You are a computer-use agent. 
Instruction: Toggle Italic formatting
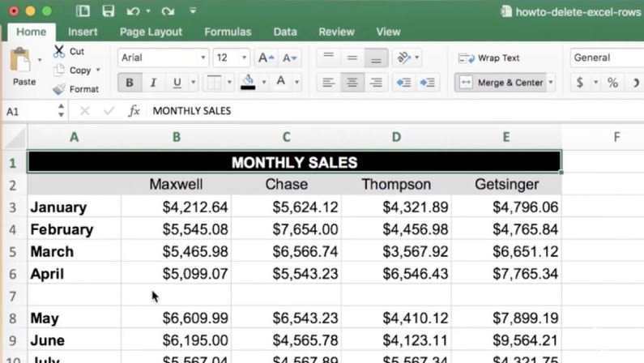coord(151,83)
